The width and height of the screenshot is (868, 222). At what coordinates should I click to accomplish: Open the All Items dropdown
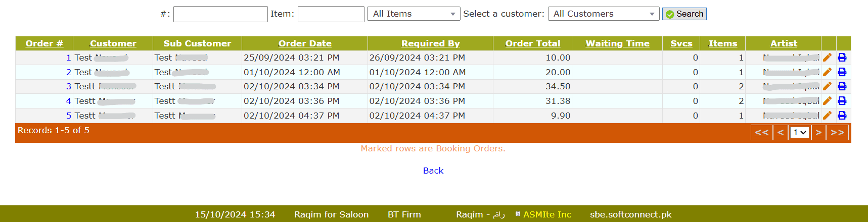point(413,14)
